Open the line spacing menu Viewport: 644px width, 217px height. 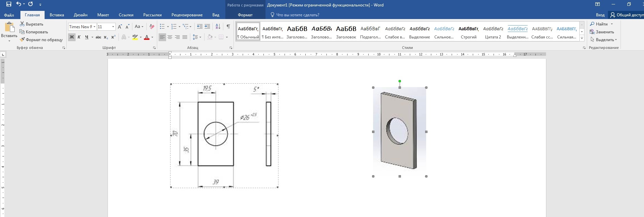coord(197,37)
